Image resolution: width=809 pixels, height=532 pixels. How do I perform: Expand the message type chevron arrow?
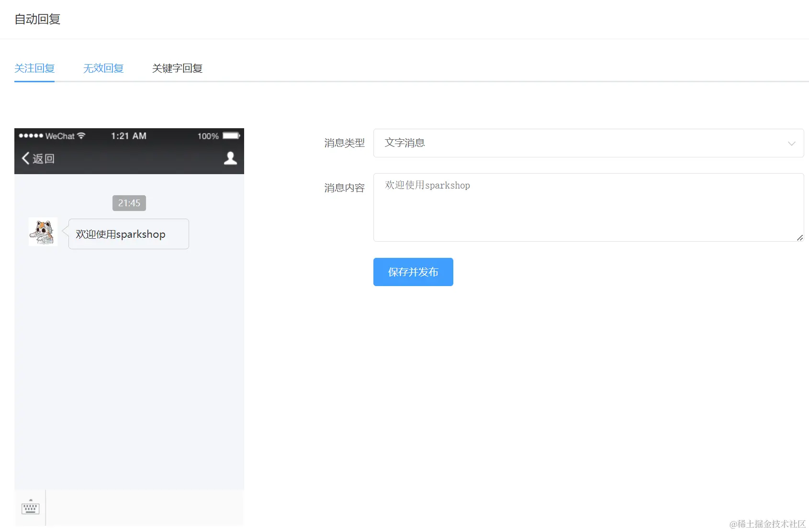791,144
